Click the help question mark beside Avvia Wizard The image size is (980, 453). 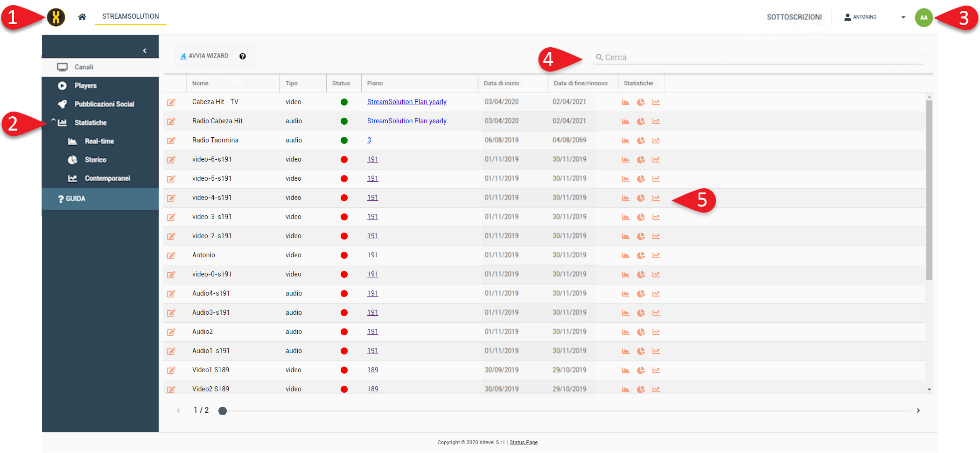[243, 56]
